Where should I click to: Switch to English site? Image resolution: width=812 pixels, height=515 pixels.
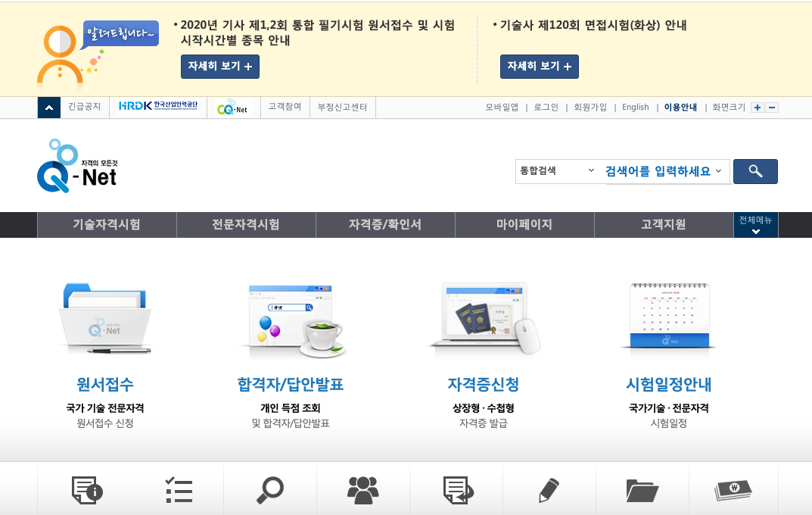click(x=636, y=108)
